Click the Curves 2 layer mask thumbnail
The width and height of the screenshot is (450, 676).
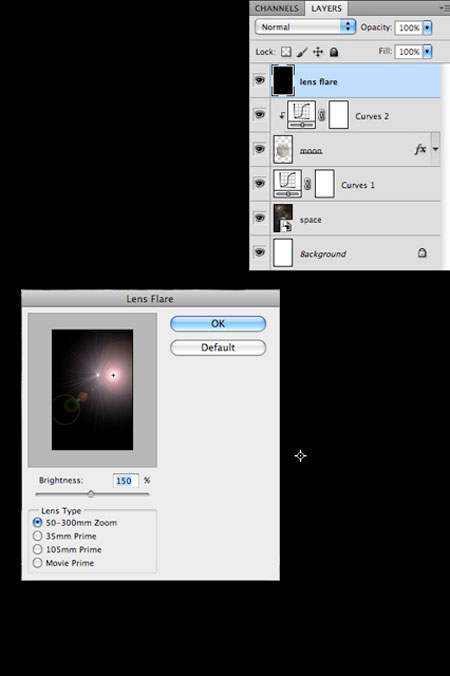click(338, 115)
